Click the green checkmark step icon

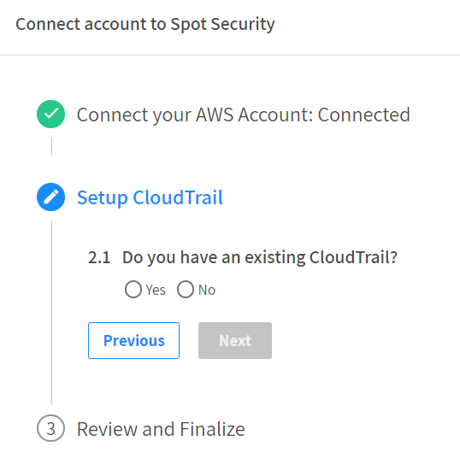[50, 115]
